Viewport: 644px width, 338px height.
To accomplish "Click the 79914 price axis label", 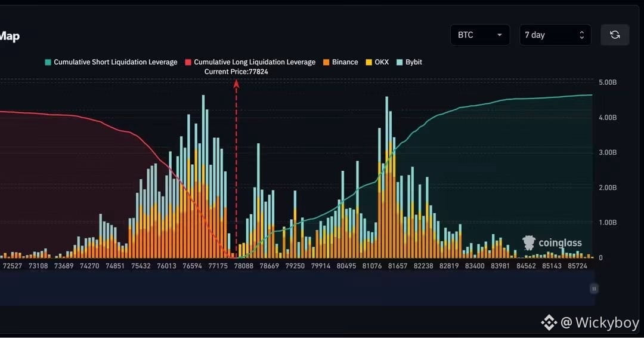I will pyautogui.click(x=321, y=266).
